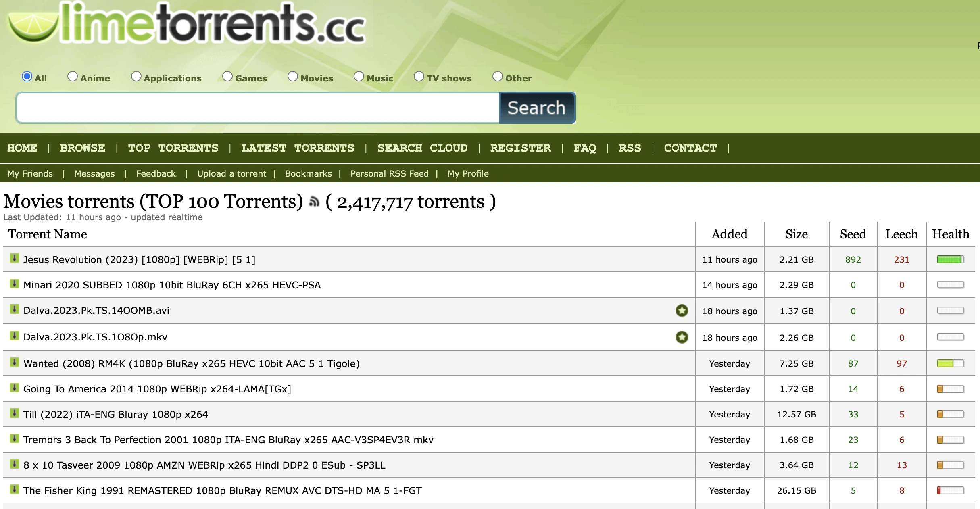
Task: Go to TOP TORRENTS in navigation
Action: (173, 148)
